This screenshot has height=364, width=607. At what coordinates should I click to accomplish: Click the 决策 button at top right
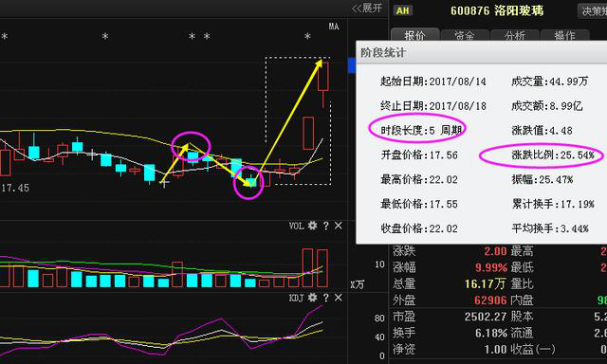(593, 10)
